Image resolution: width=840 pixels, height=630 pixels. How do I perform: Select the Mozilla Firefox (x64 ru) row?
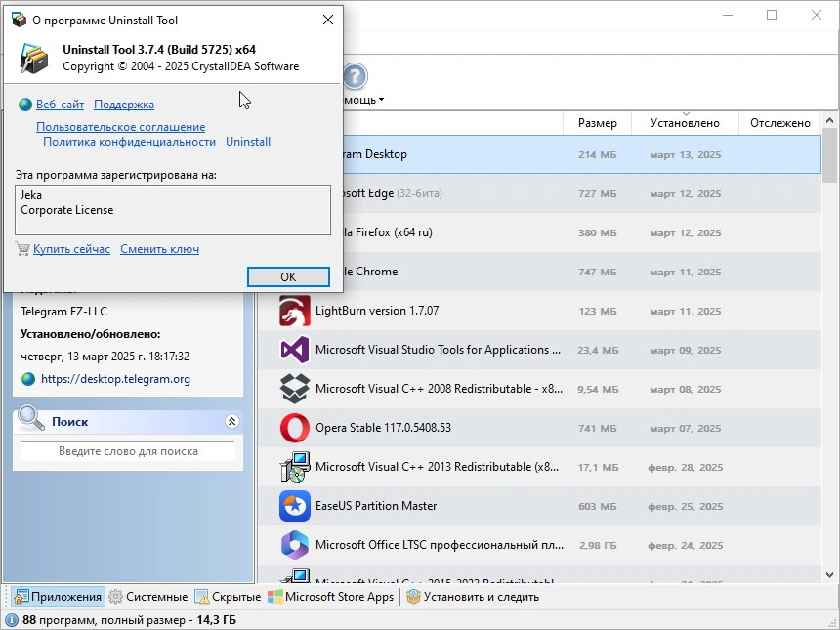(539, 232)
